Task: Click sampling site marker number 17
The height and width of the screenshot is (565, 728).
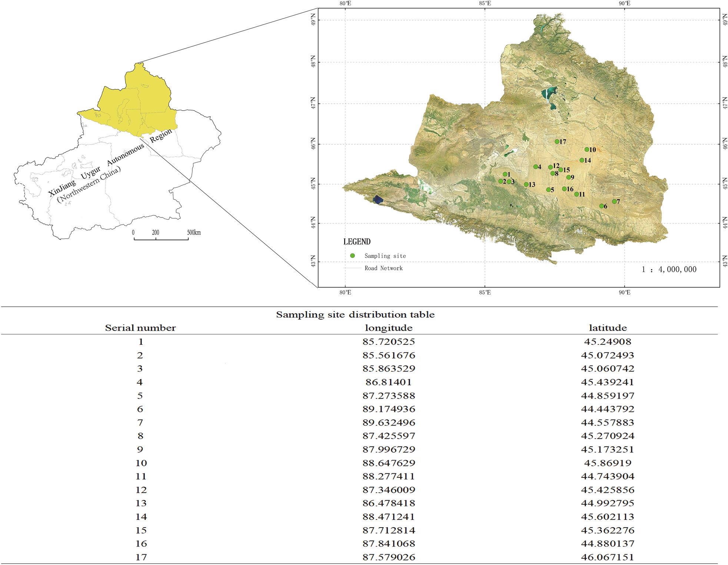Action: tap(557, 142)
